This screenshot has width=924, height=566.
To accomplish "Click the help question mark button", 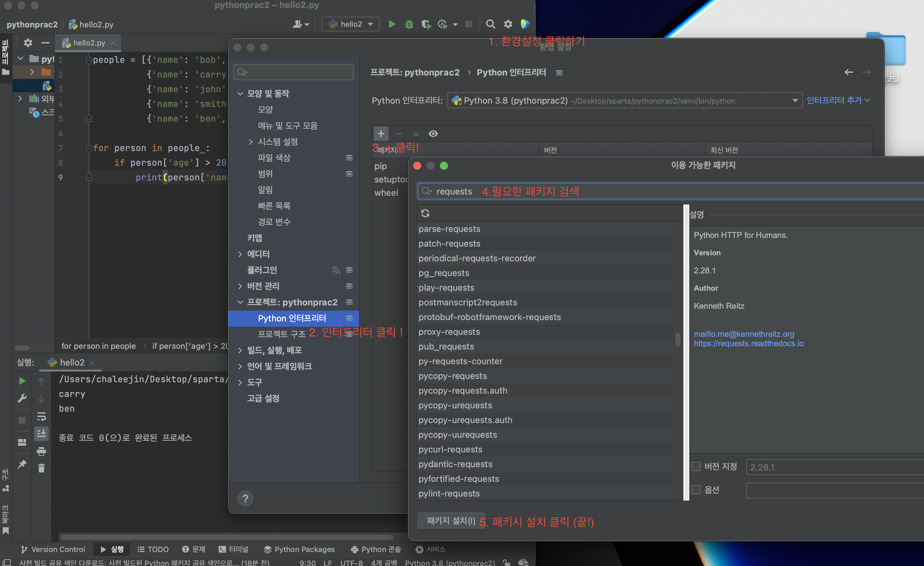I will (x=245, y=499).
